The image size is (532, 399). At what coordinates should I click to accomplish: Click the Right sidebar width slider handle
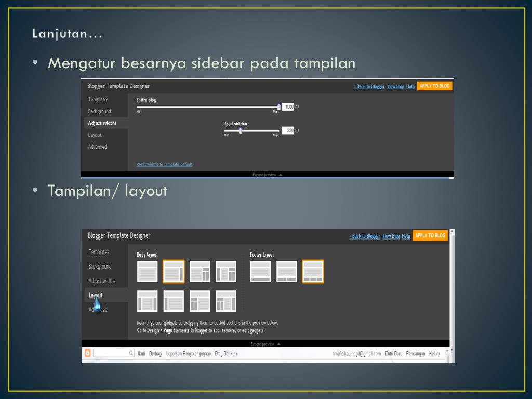pyautogui.click(x=240, y=130)
